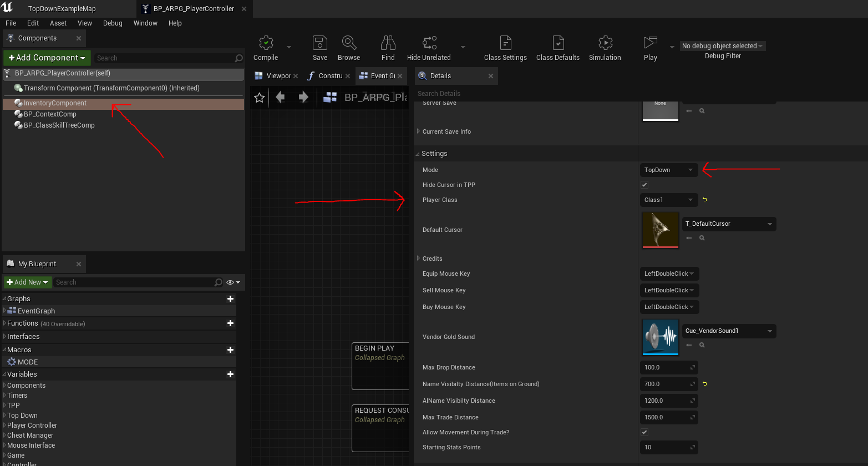The image size is (868, 466).
Task: Click the Add New button
Action: pos(28,282)
